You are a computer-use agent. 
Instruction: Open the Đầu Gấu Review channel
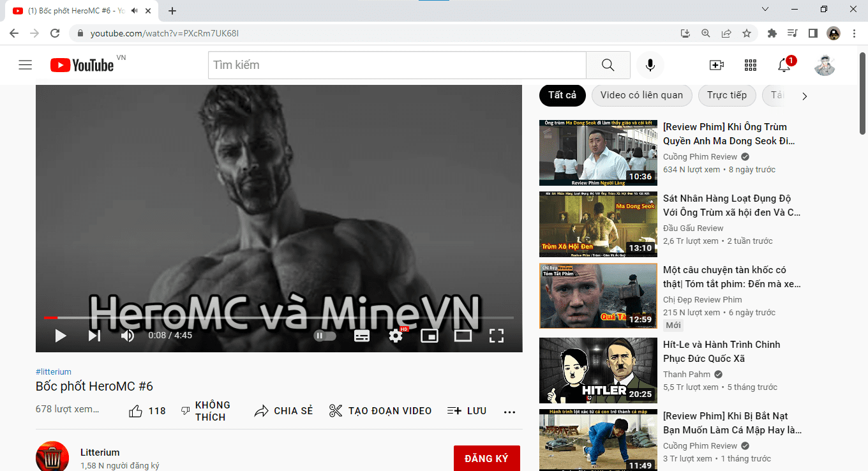click(x=693, y=228)
